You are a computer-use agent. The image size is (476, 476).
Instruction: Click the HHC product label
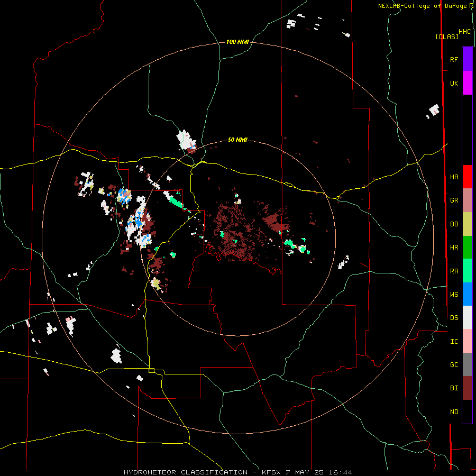pos(464,32)
